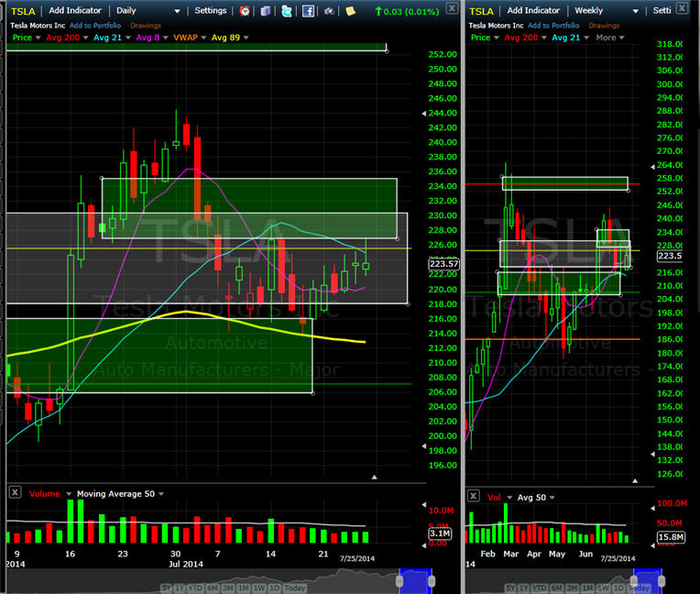Open Settings on daily chart

pos(210,10)
